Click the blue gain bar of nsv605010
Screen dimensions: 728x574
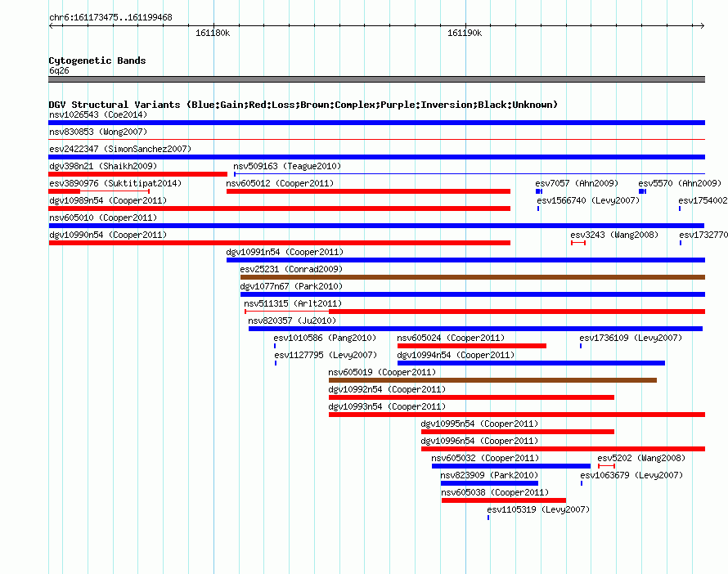pos(376,226)
